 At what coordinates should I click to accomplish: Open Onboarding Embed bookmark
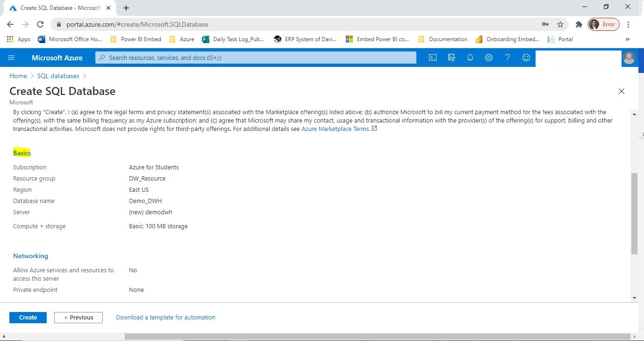point(508,39)
